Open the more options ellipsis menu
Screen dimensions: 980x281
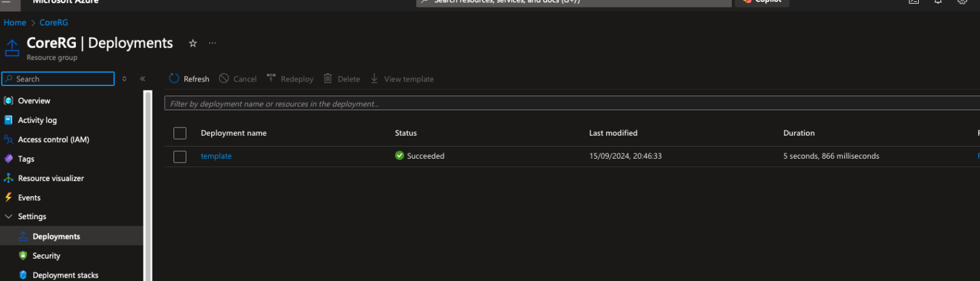pyautogui.click(x=212, y=43)
